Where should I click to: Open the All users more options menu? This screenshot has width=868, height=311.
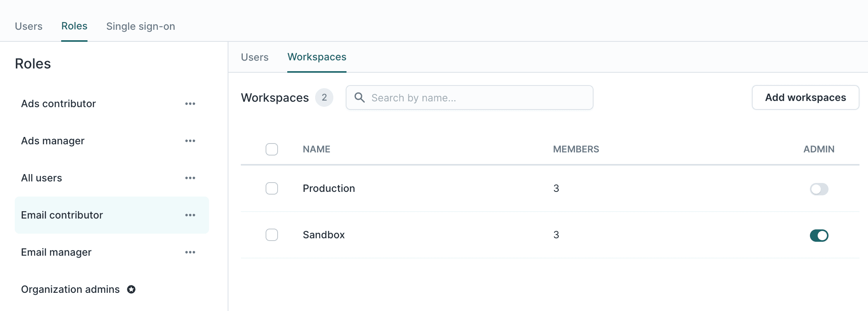coord(190,178)
